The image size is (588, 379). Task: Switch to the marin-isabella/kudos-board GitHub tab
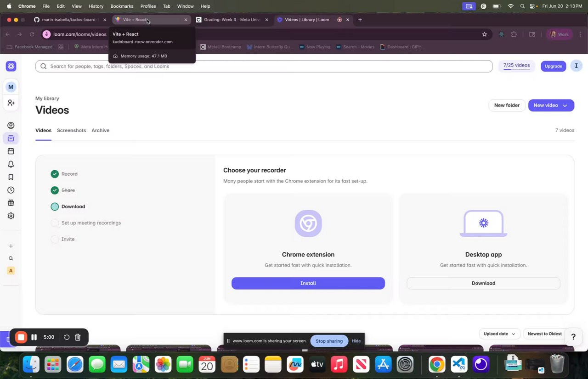70,20
